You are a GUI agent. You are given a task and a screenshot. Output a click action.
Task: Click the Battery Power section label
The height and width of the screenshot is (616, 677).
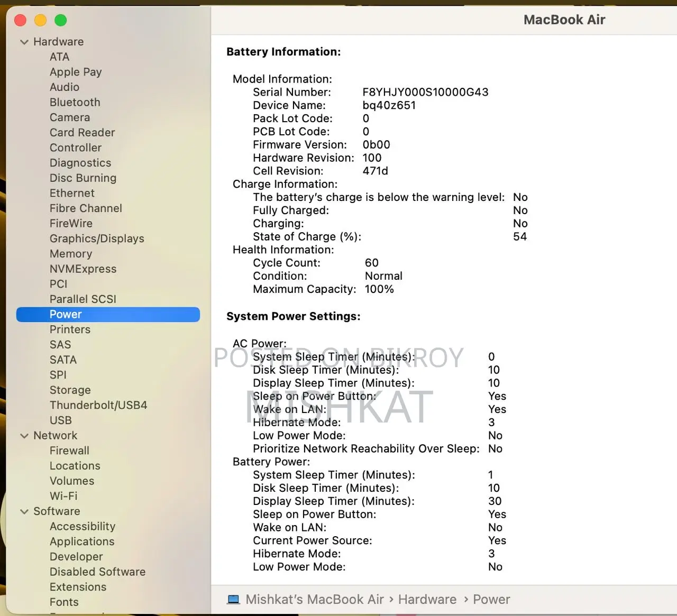click(x=271, y=462)
